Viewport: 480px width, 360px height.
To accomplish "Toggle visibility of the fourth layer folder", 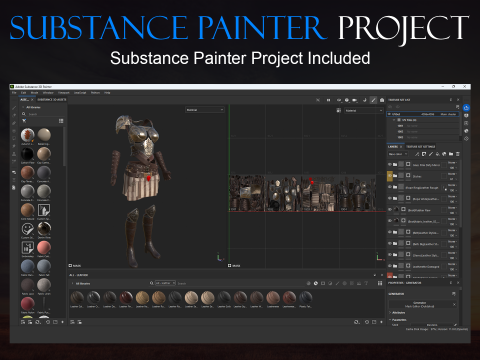I will (x=390, y=198).
